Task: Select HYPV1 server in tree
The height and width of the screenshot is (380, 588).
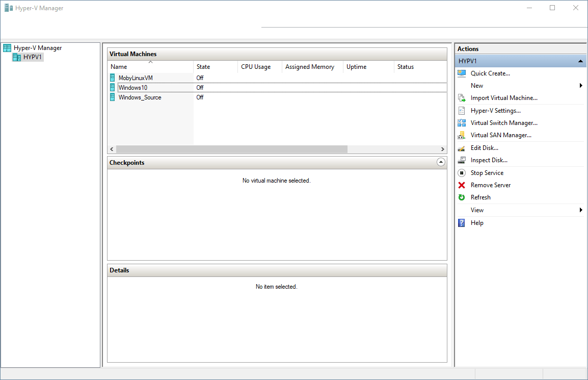Action: (x=32, y=57)
